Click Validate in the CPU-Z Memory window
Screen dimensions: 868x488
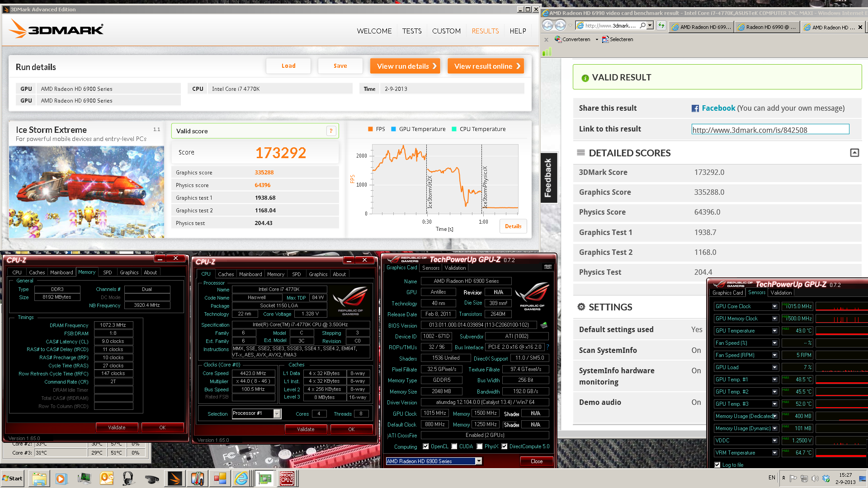pos(117,427)
